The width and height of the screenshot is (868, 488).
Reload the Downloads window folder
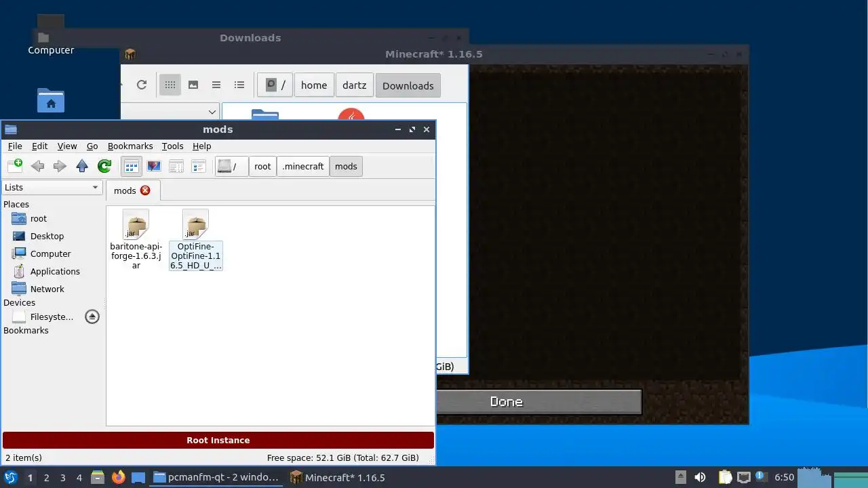(142, 85)
